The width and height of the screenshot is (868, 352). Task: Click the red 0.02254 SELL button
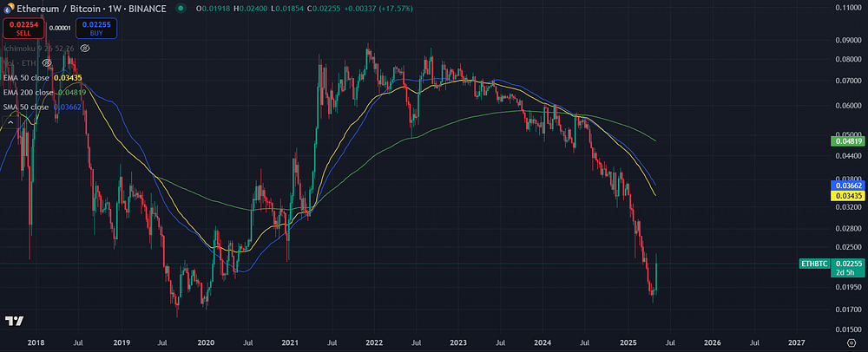pos(23,29)
